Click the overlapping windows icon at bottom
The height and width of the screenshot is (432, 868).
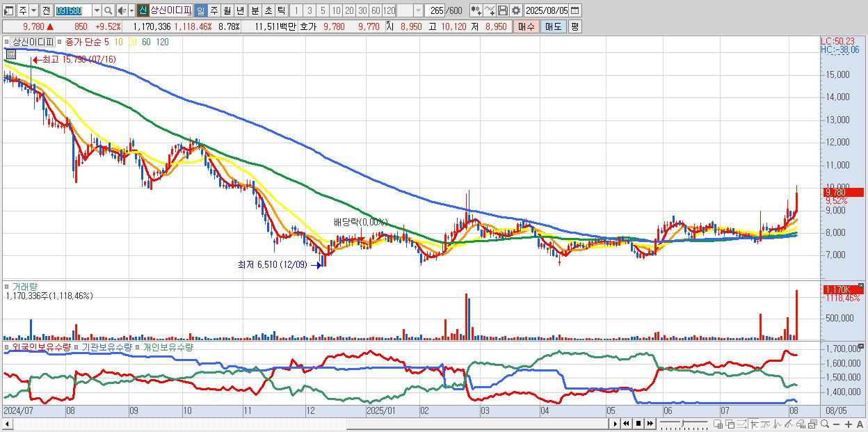(730, 424)
